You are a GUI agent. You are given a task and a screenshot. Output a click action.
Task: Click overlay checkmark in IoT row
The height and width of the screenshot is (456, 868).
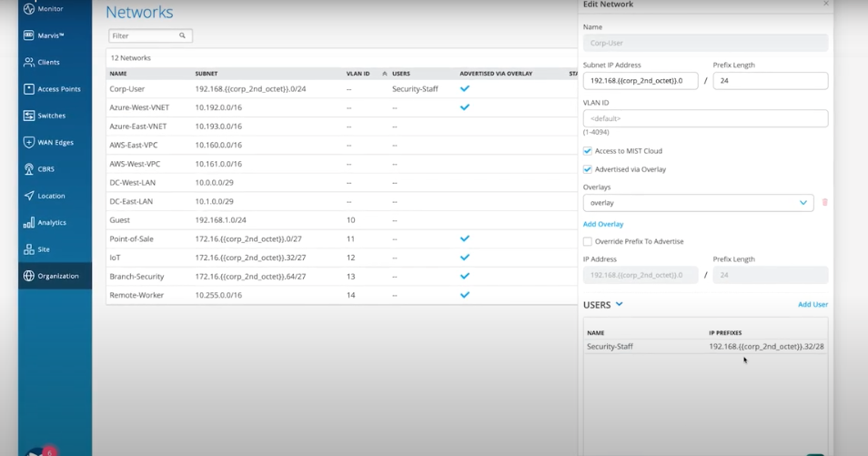464,257
